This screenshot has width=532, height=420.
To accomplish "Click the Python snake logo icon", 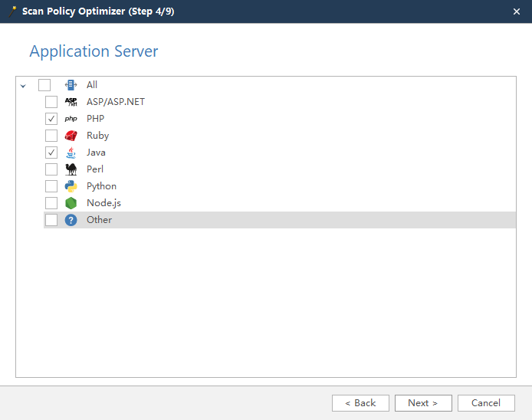I will click(71, 186).
